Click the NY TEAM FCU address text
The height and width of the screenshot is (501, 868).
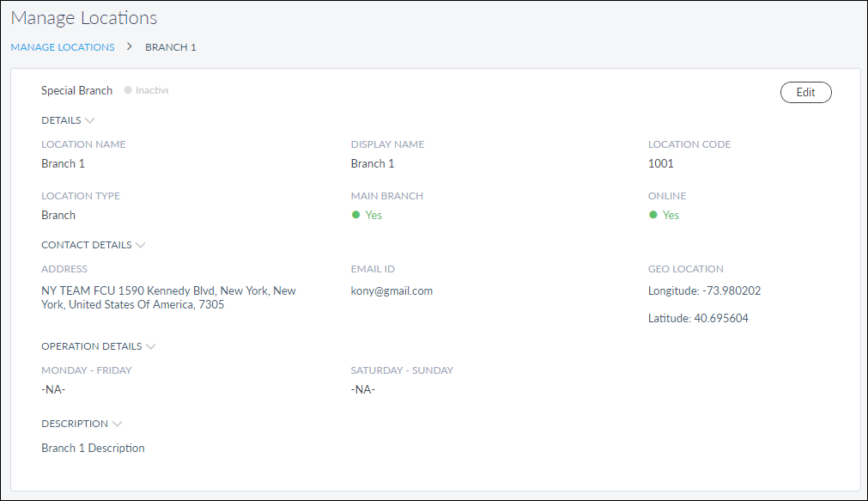coord(168,297)
